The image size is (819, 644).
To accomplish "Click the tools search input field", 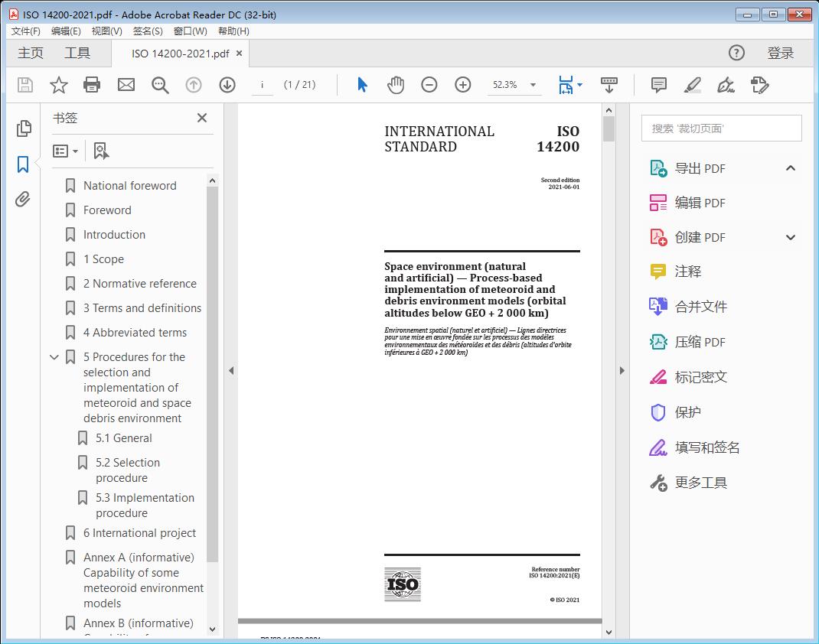I will click(x=721, y=128).
